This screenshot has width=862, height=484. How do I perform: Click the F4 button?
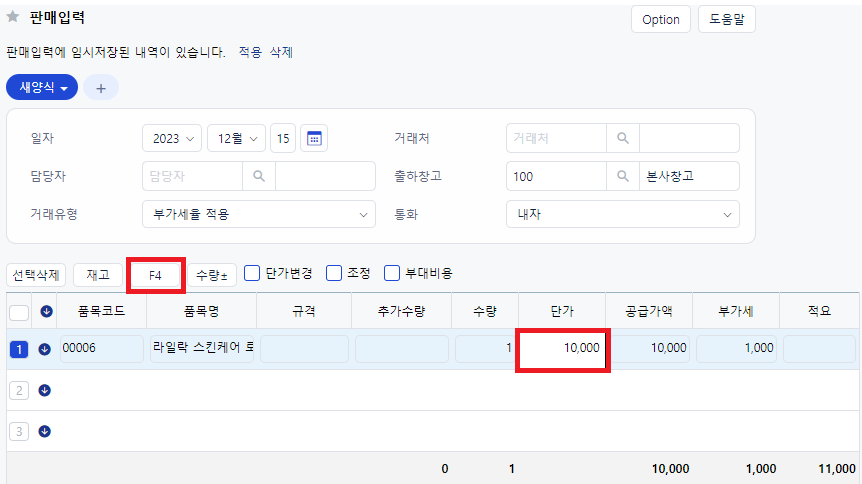pyautogui.click(x=156, y=275)
